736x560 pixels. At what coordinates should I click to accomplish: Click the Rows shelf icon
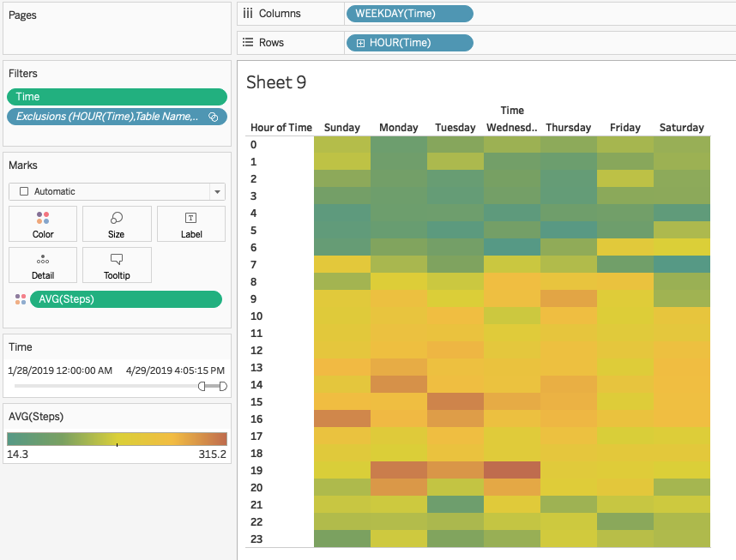(248, 42)
